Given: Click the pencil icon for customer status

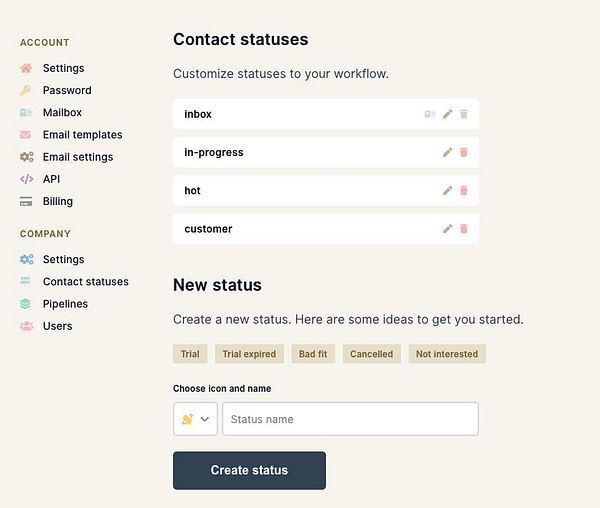Looking at the screenshot, I should pos(448,229).
